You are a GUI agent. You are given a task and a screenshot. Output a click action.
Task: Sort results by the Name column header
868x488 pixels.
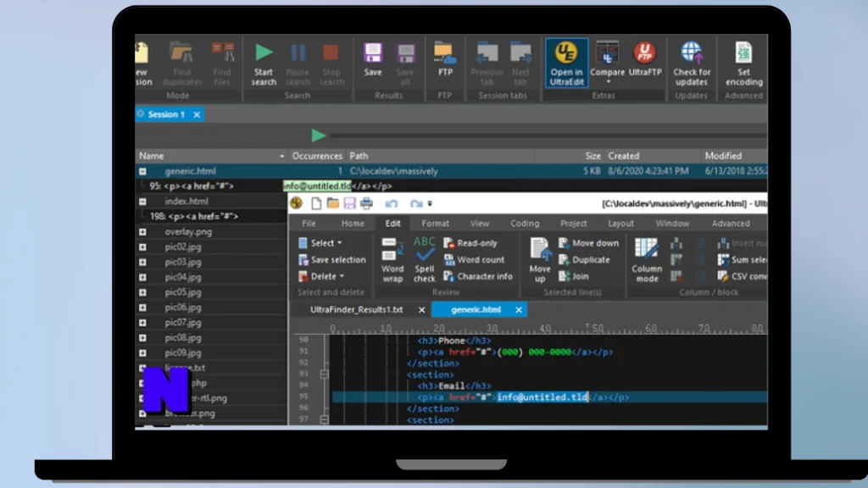[211, 156]
